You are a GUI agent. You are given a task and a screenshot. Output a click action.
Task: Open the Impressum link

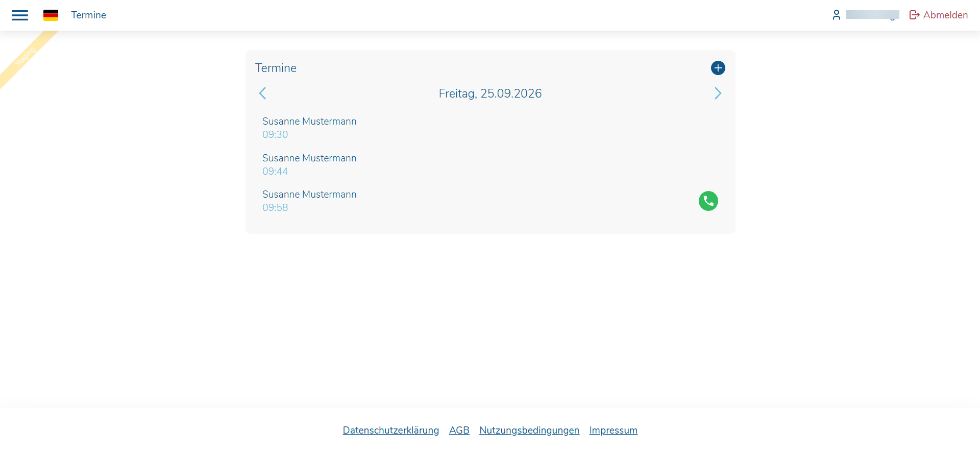pyautogui.click(x=613, y=431)
